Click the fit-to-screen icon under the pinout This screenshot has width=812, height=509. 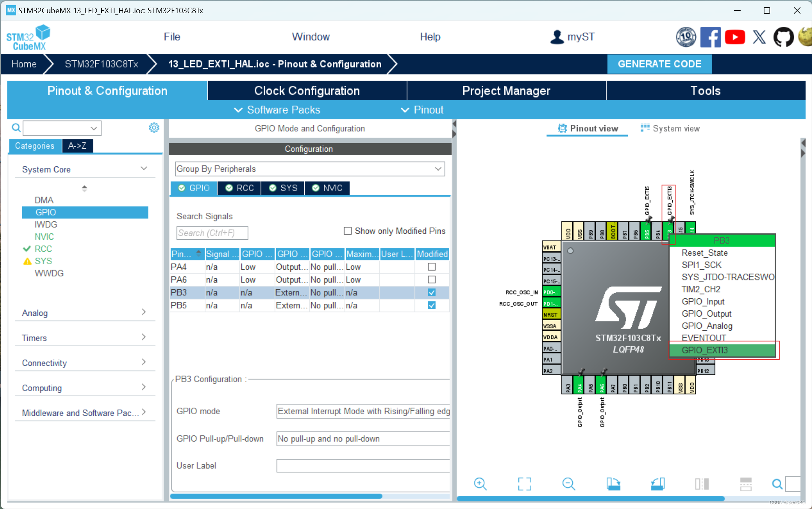coord(524,484)
